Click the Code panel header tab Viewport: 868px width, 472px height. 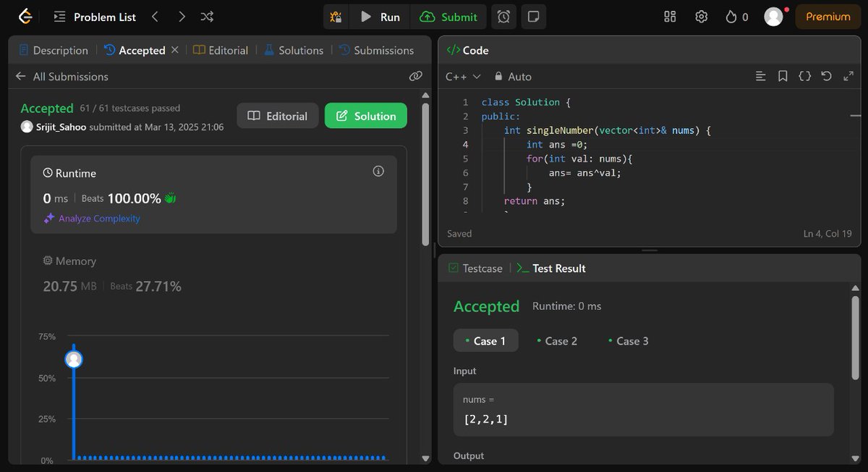click(x=467, y=50)
